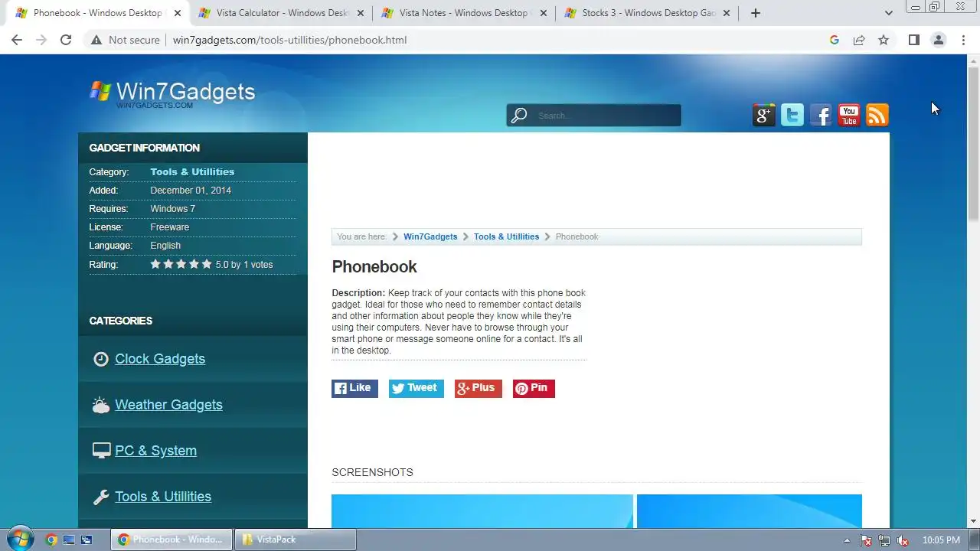Screen dimensions: 980x551
Task: Switch to the Vista Notes tab
Action: [464, 13]
